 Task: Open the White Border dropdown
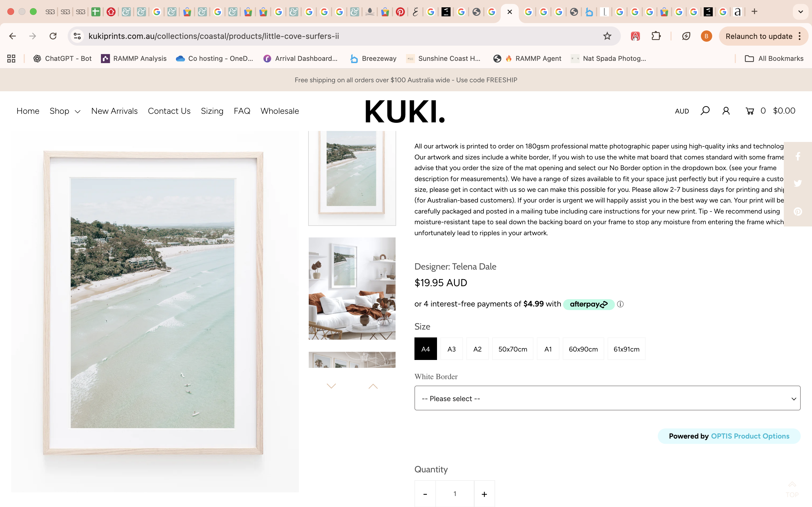(607, 398)
